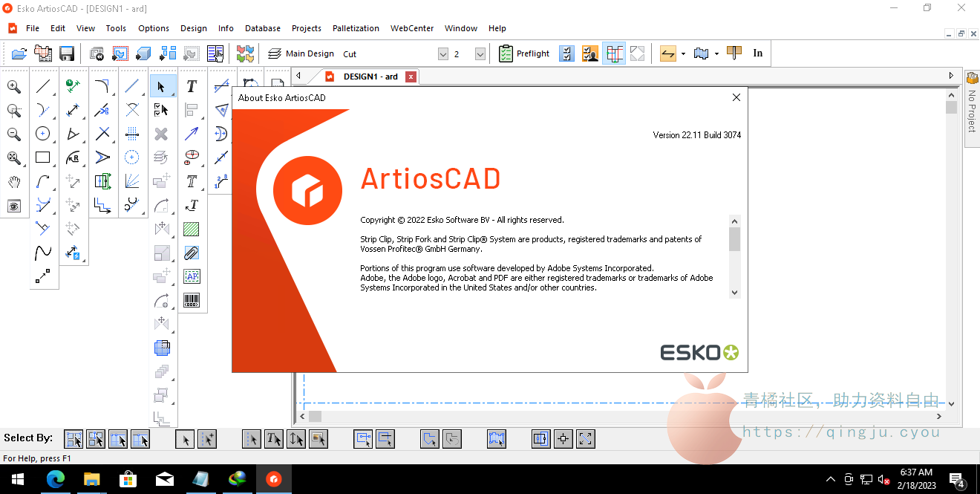Open the Palletization menu
980x494 pixels.
356,28
